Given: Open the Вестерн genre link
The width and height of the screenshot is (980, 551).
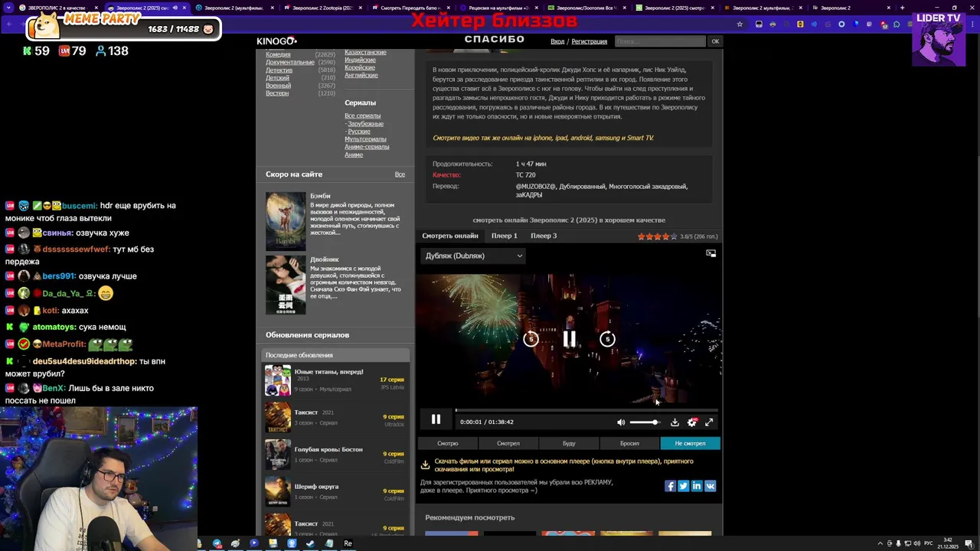Looking at the screenshot, I should coord(277,93).
